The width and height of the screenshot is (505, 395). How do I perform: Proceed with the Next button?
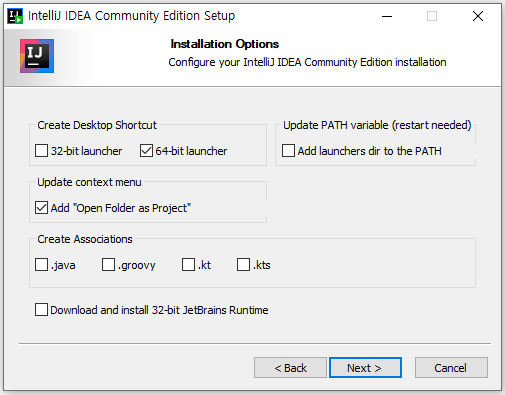coord(365,368)
